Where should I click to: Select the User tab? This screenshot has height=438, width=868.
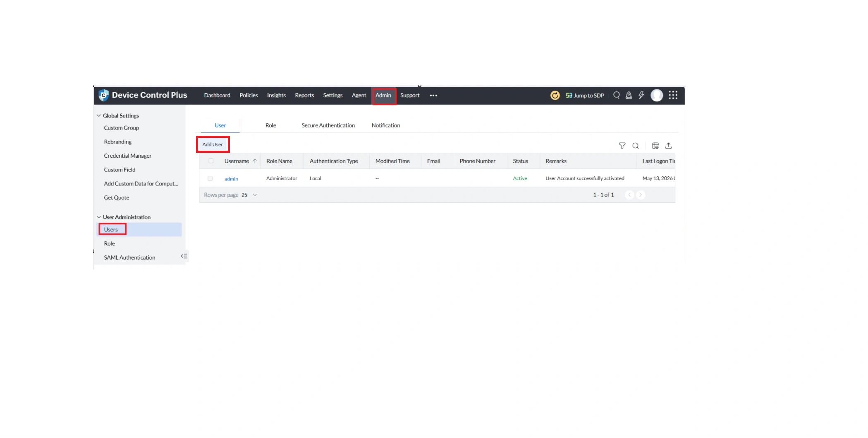point(220,125)
